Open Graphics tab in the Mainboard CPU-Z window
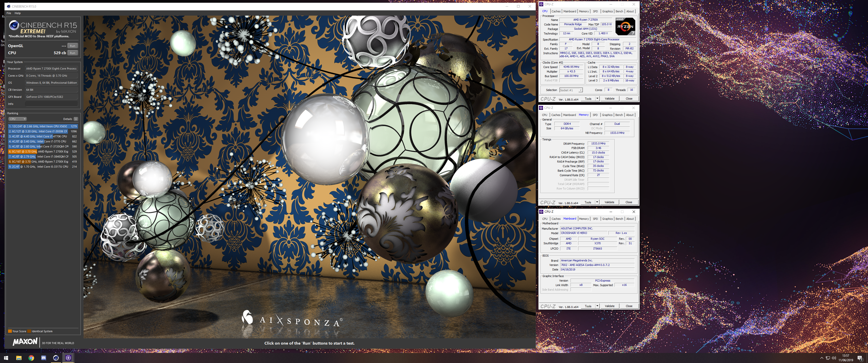The width and height of the screenshot is (868, 363). [x=608, y=219]
